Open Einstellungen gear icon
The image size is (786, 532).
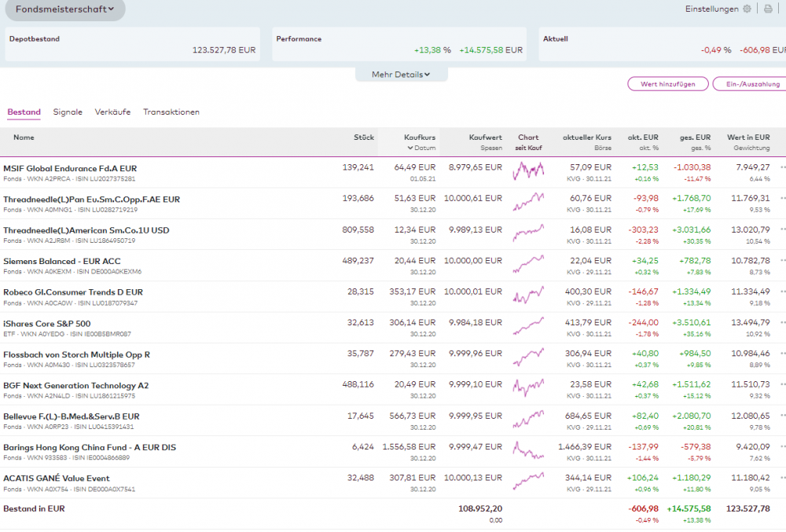pos(747,9)
